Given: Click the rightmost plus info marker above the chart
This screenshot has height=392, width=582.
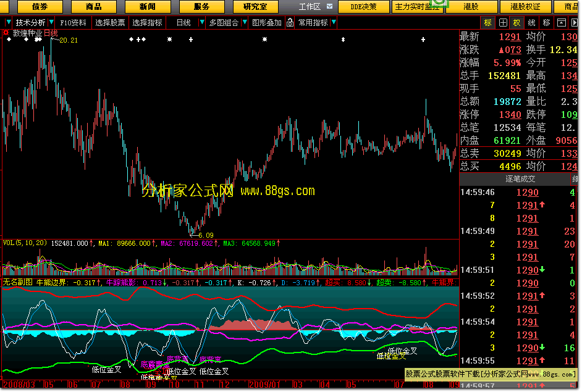Looking at the screenshot, I should pos(423,40).
